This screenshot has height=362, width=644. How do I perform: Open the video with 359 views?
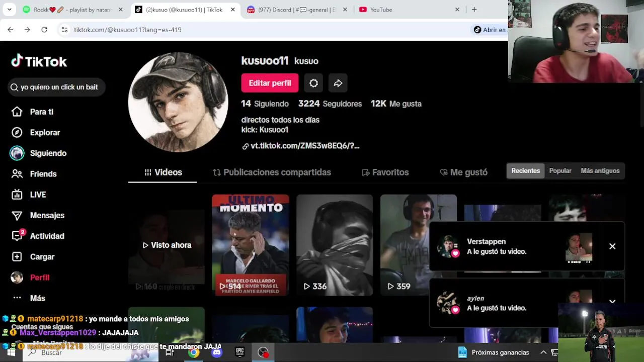[419, 245]
